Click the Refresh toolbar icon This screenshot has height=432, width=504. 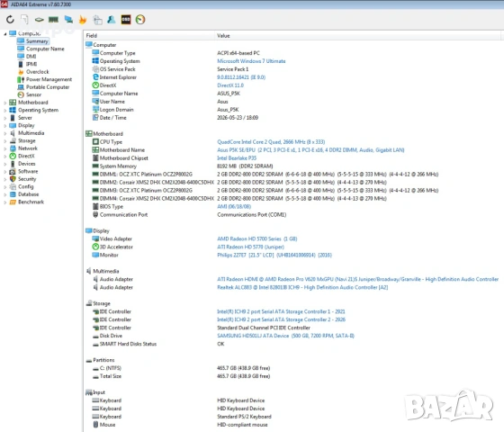click(x=10, y=20)
